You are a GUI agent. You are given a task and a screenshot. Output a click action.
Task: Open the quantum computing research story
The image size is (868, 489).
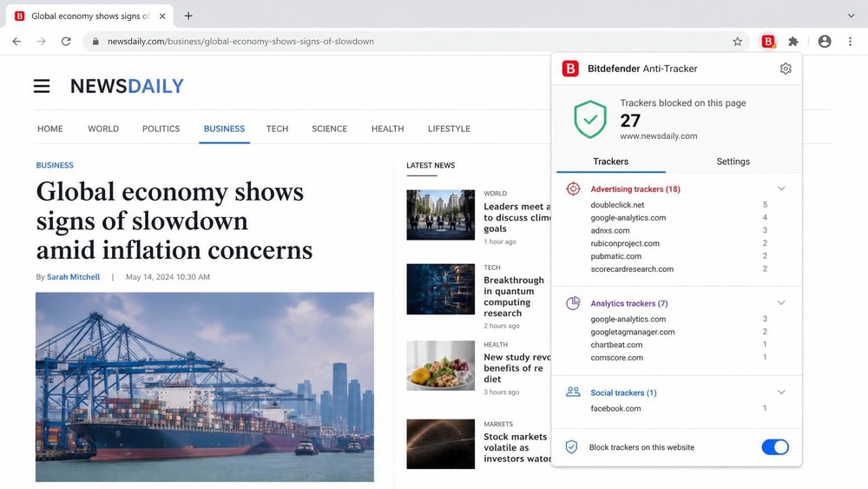[x=514, y=296]
